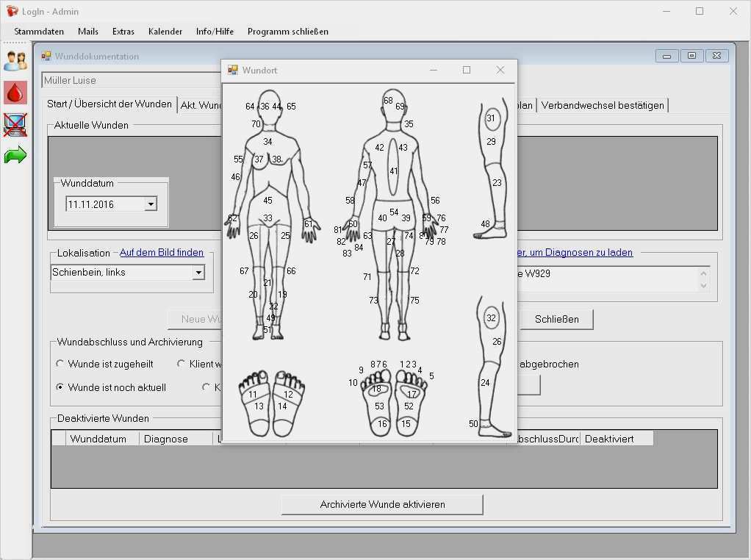Select location 67 at front knee

point(244,271)
